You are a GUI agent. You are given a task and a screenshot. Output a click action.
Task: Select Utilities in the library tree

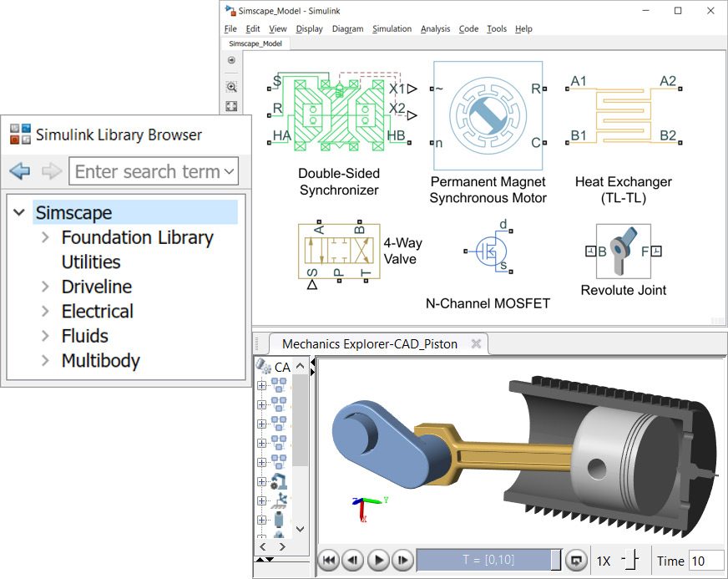click(91, 262)
